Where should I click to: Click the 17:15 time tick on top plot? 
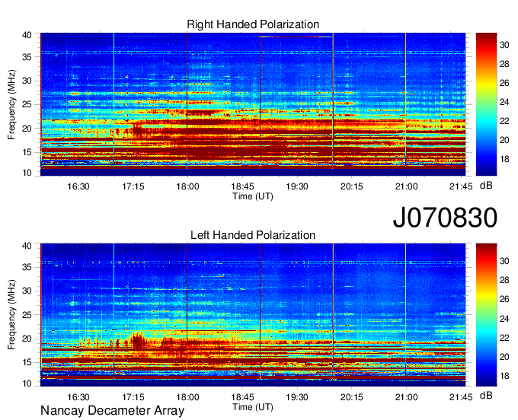pos(133,186)
